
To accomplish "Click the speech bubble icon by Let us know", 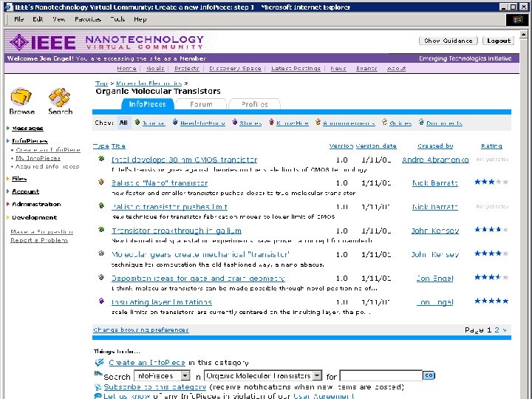I will [x=98, y=395].
